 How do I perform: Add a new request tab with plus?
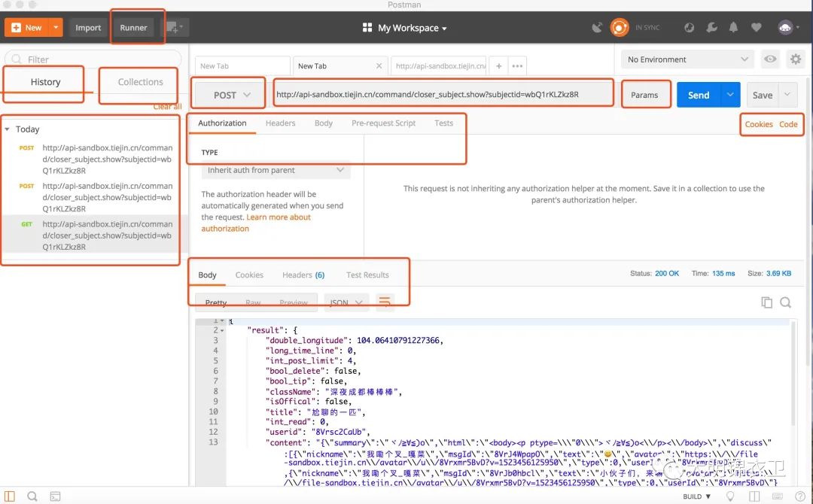click(498, 65)
